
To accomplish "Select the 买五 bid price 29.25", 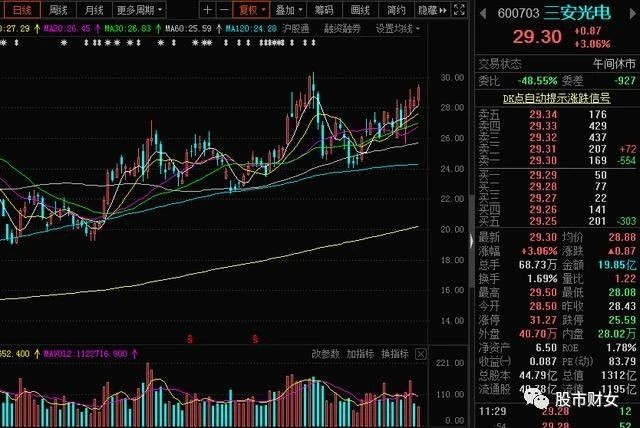I will click(543, 221).
